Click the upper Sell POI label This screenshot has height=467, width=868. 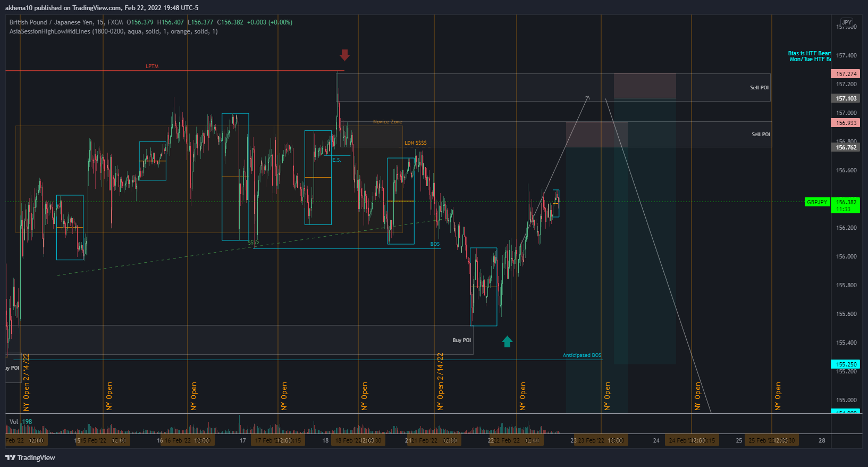pyautogui.click(x=759, y=88)
